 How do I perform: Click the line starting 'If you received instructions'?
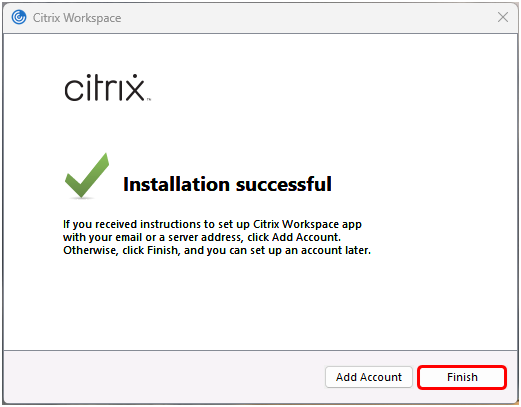[212, 224]
